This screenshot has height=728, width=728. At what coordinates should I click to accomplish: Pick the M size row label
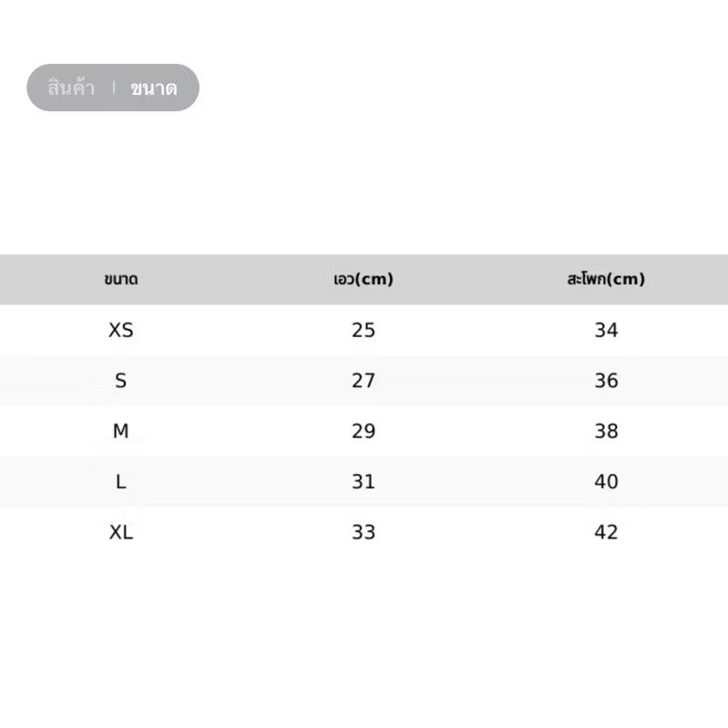pos(120,431)
